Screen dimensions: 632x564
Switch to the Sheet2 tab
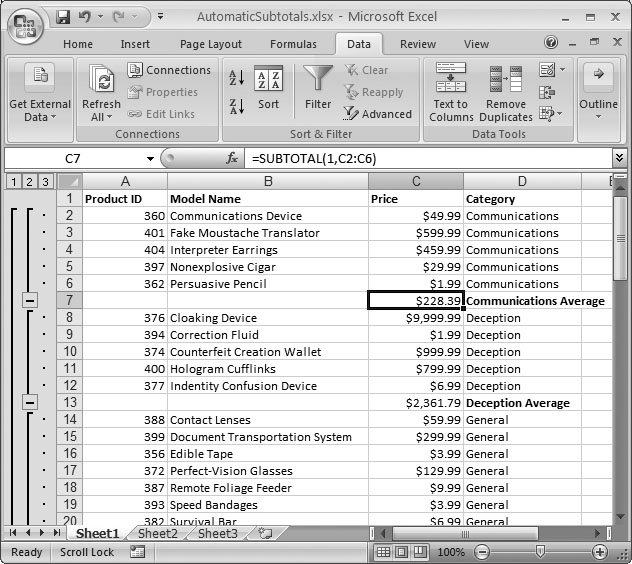click(x=158, y=534)
